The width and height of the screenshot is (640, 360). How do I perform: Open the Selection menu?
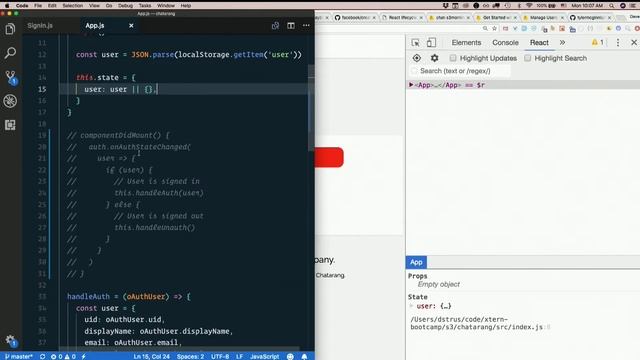[73, 6]
